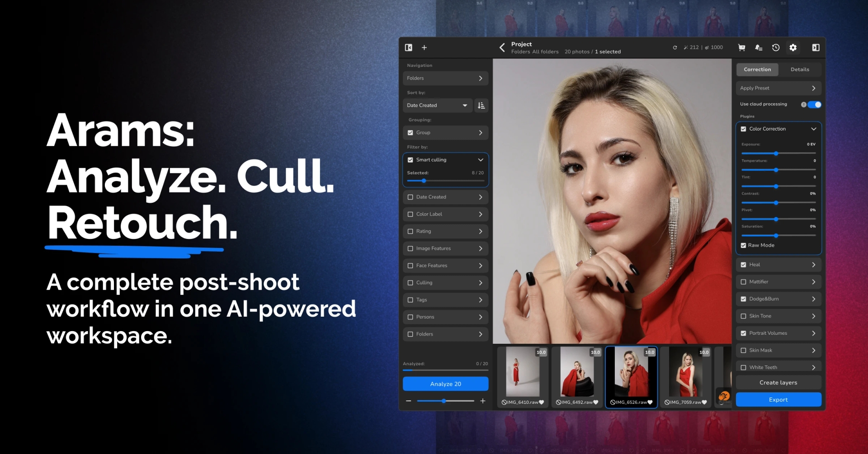Expand the Portrait Volumes plugin settings
Image resolution: width=868 pixels, height=454 pixels.
[x=778, y=333]
